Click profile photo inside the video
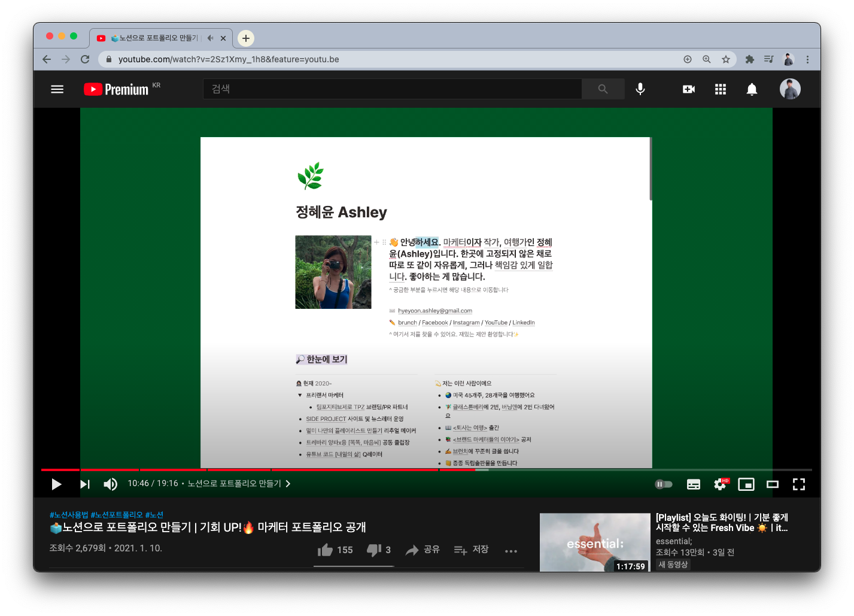This screenshot has width=854, height=616. coord(333,272)
